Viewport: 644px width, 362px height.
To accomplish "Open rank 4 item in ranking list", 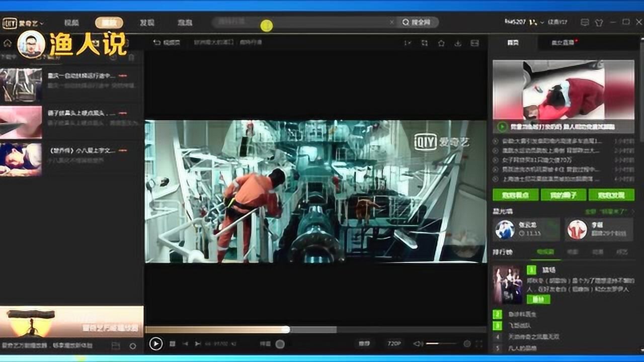I will click(534, 337).
